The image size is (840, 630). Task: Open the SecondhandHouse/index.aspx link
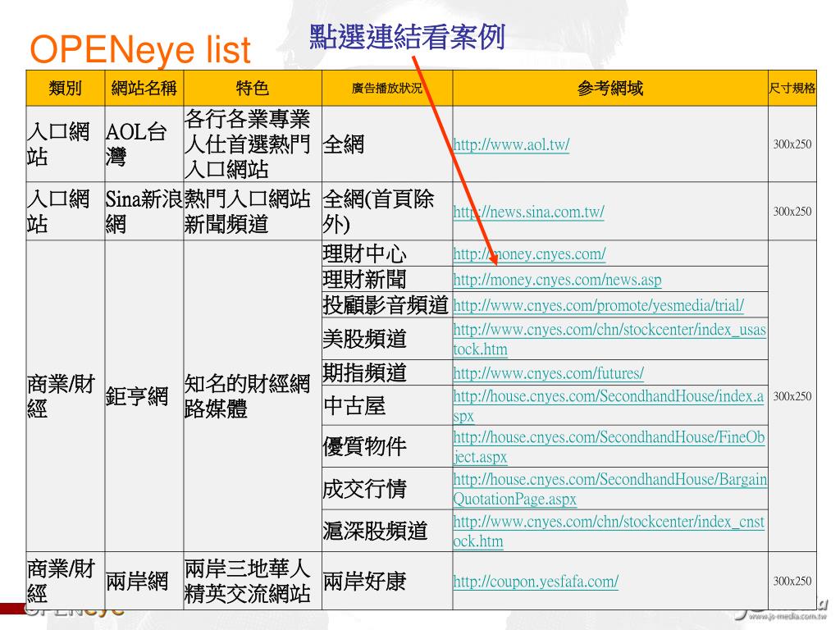coord(609,405)
